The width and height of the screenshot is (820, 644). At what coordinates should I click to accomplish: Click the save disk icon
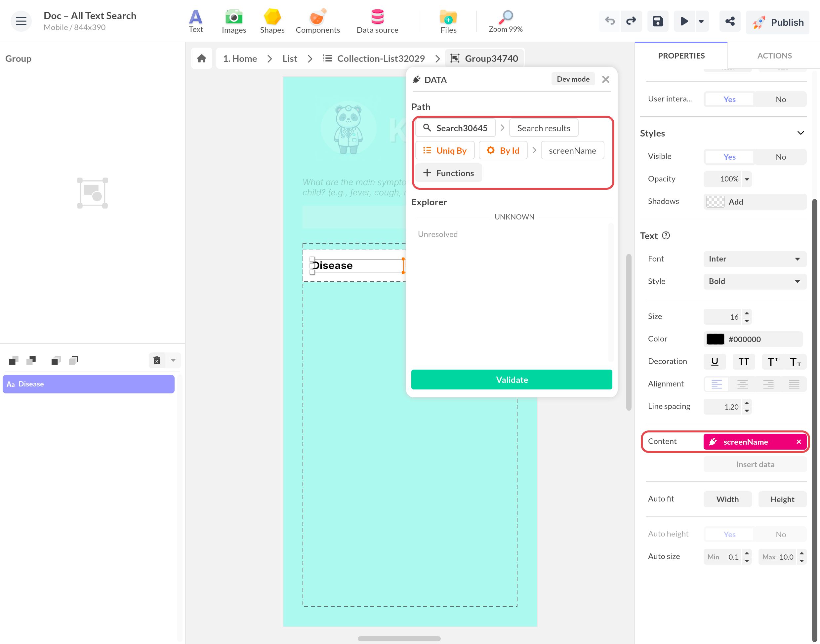[658, 21]
